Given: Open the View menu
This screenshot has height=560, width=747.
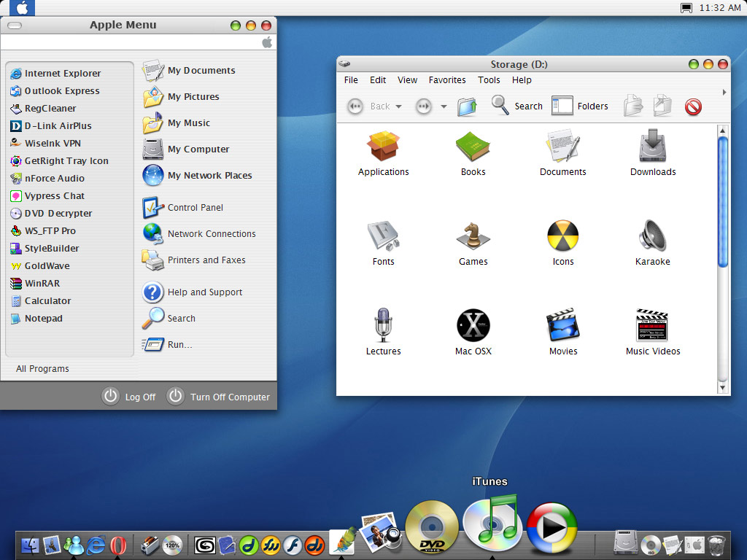Looking at the screenshot, I should [x=407, y=80].
